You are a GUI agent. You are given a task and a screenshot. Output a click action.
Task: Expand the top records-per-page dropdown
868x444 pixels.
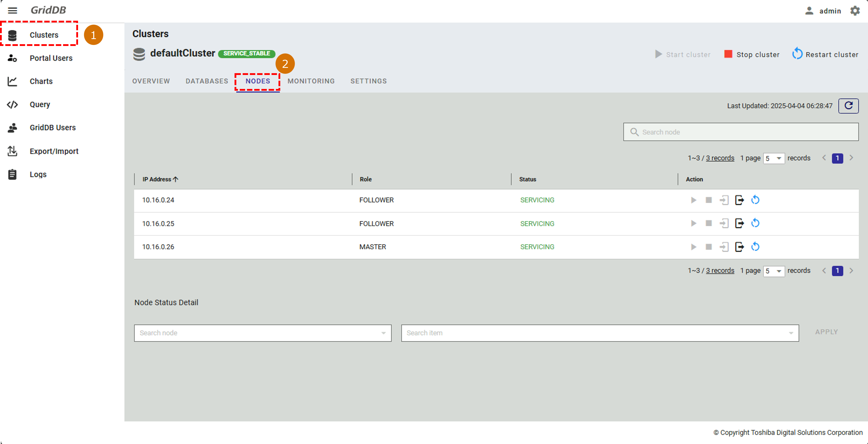click(773, 158)
